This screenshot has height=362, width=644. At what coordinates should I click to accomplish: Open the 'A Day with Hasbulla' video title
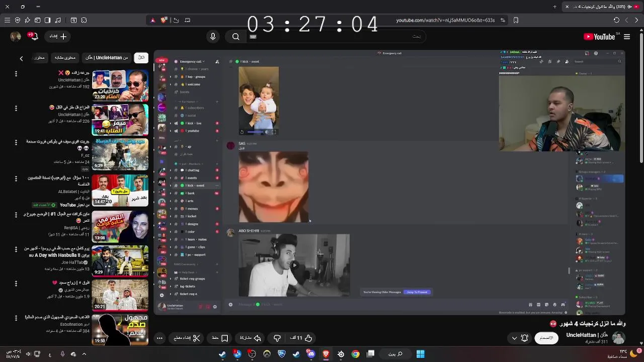click(56, 252)
